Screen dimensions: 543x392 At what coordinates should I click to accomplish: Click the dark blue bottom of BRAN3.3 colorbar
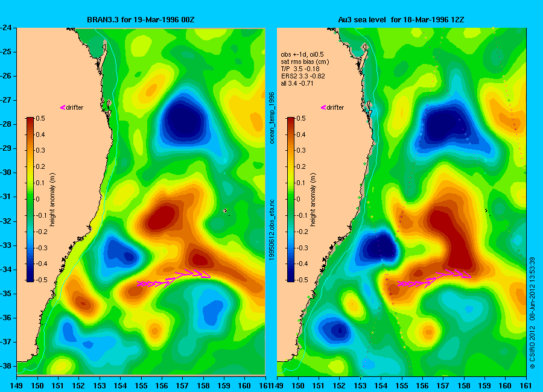(30, 279)
